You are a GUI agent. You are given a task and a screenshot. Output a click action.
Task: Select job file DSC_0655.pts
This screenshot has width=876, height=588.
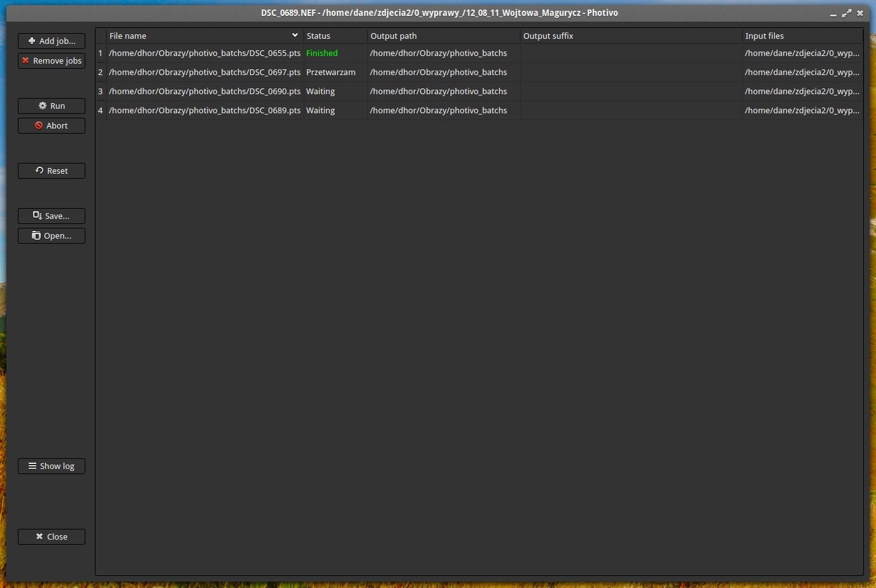(x=204, y=53)
